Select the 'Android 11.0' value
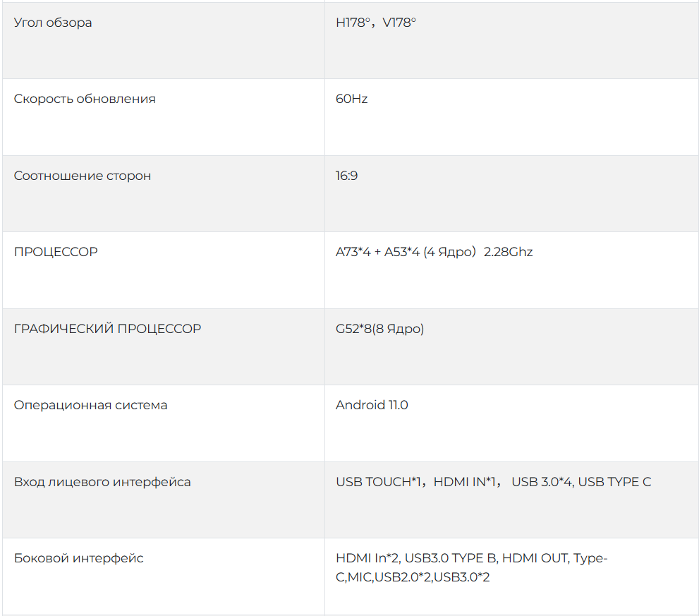The image size is (699, 616). 372,405
